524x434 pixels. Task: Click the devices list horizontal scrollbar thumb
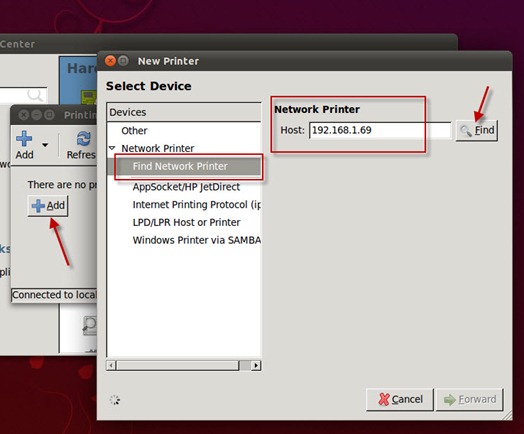[x=177, y=365]
